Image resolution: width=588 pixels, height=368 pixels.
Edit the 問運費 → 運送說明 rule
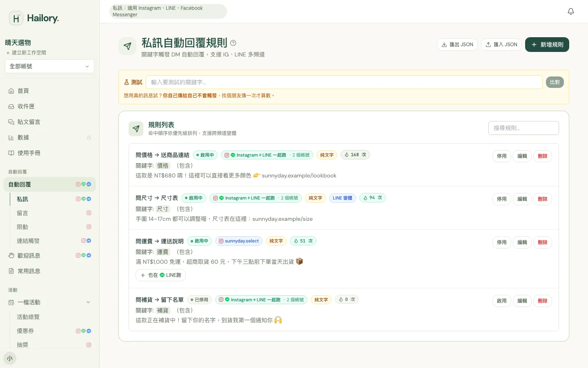[x=522, y=242]
